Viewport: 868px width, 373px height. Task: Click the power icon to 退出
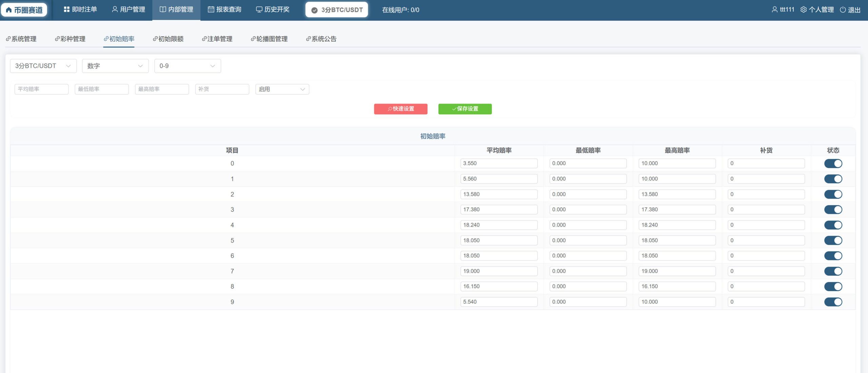coord(843,10)
